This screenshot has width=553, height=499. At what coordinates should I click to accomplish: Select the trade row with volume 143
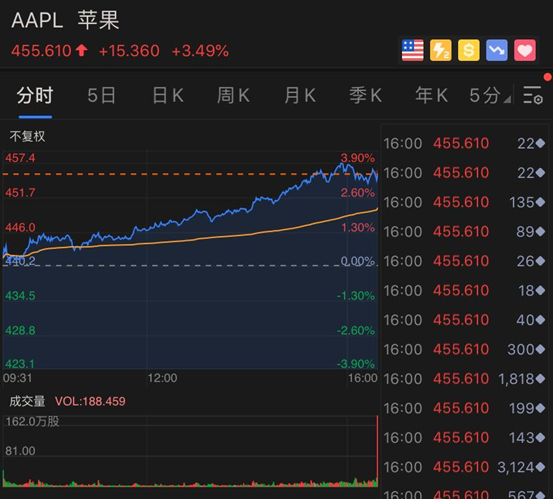point(464,438)
